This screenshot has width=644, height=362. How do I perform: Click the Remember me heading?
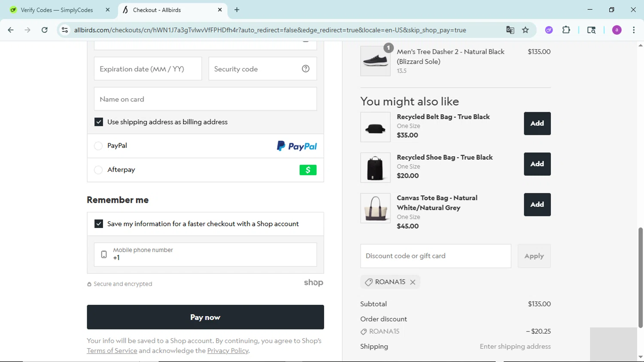118,200
